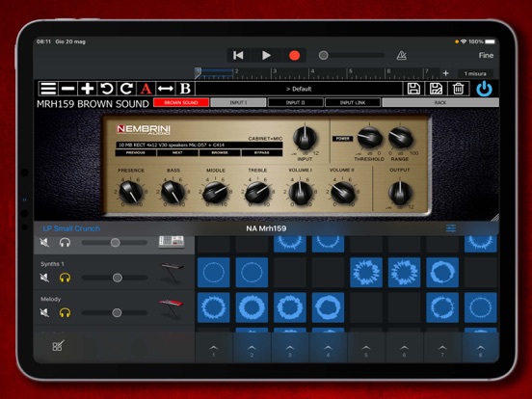Select the Synths 1 keyboard instrument icon
Image resolution: width=532 pixels, height=399 pixels.
tap(172, 273)
